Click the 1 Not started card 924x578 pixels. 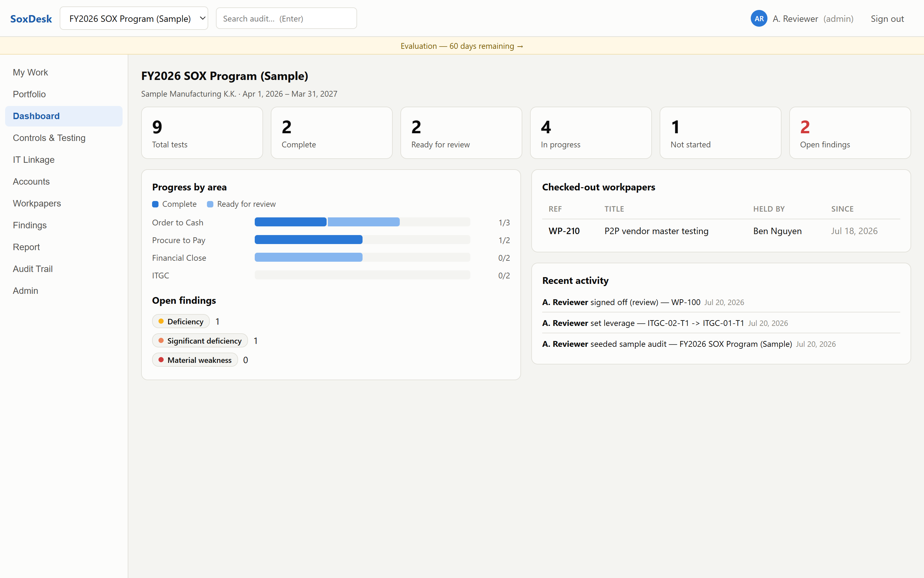coord(721,133)
